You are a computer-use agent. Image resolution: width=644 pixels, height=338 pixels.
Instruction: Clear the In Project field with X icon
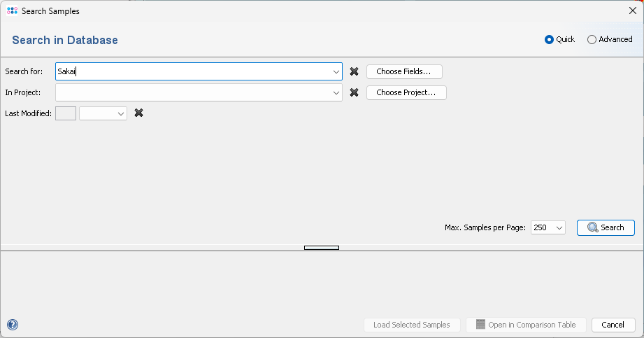click(354, 92)
